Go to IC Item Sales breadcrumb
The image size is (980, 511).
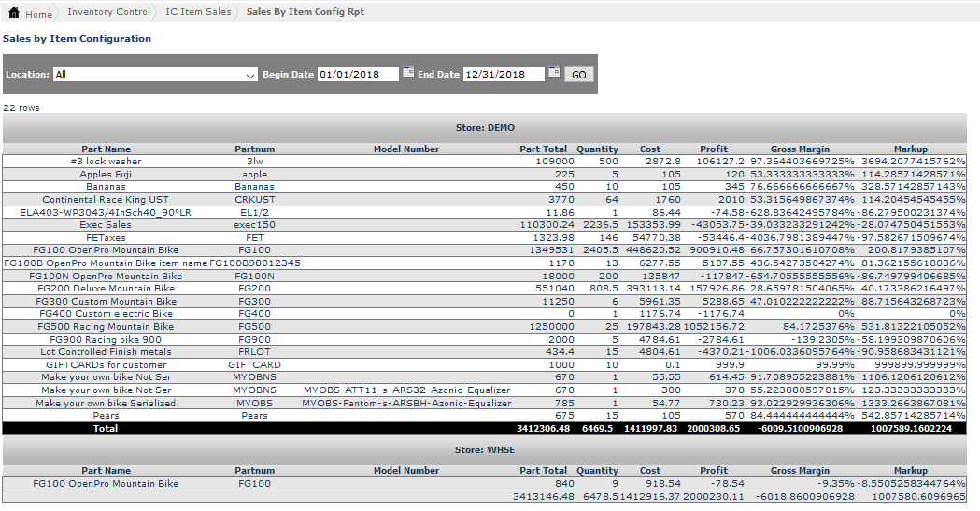(x=198, y=13)
